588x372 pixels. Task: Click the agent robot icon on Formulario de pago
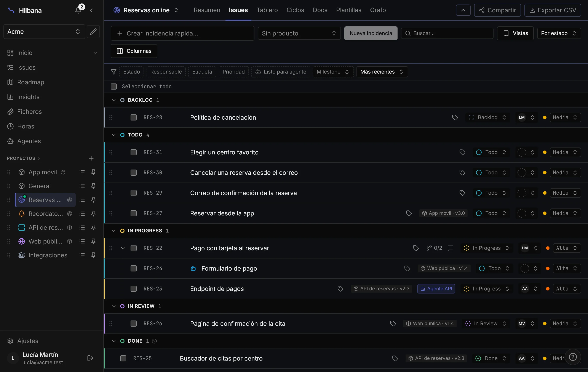[193, 268]
